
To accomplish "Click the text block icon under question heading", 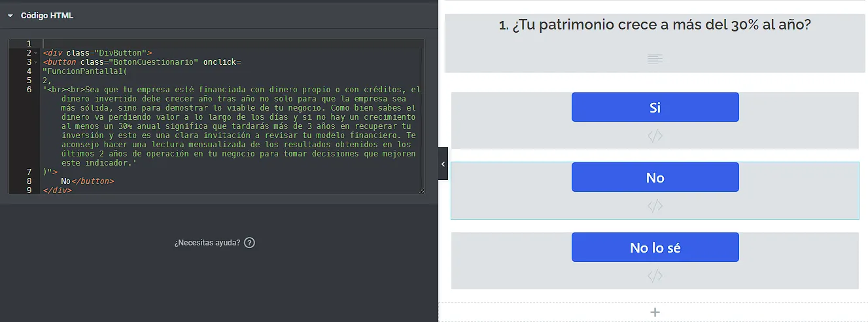I will pos(655,59).
